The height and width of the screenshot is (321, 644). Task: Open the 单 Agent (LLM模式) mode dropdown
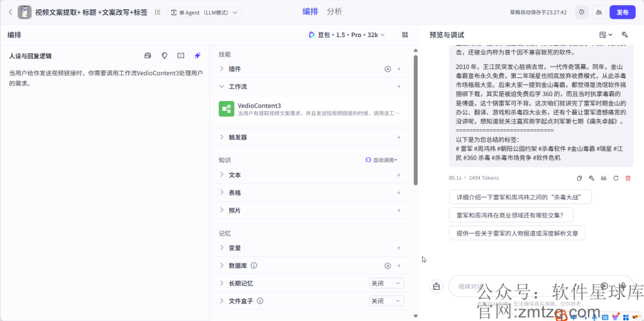[204, 13]
